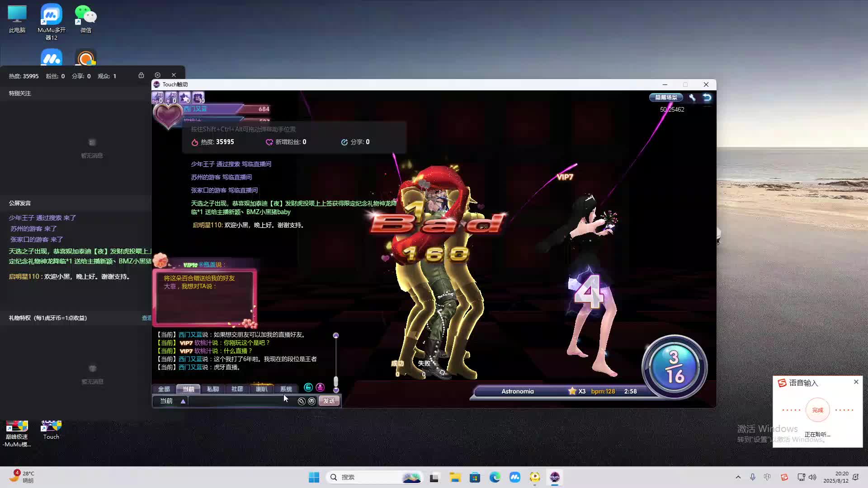
Task: Click the chat clear icon beside emoji
Action: 302,401
